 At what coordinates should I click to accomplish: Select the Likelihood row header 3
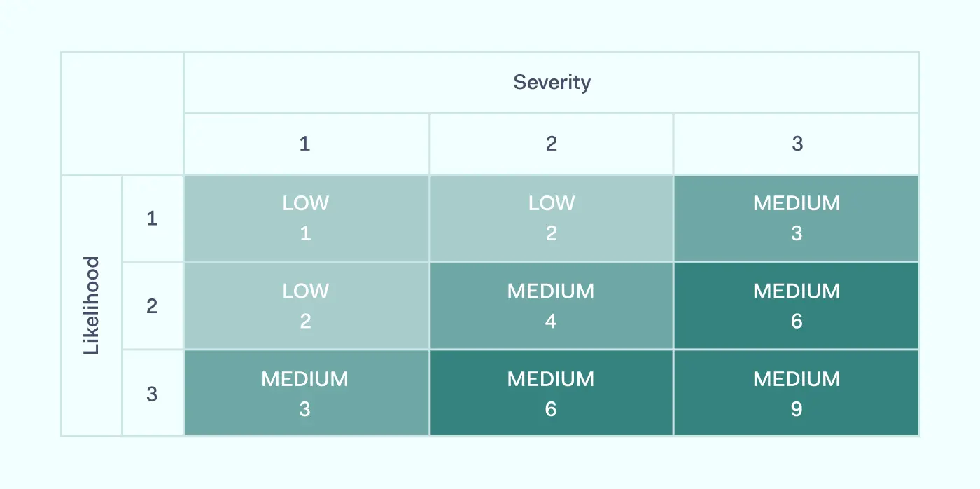[x=152, y=394]
